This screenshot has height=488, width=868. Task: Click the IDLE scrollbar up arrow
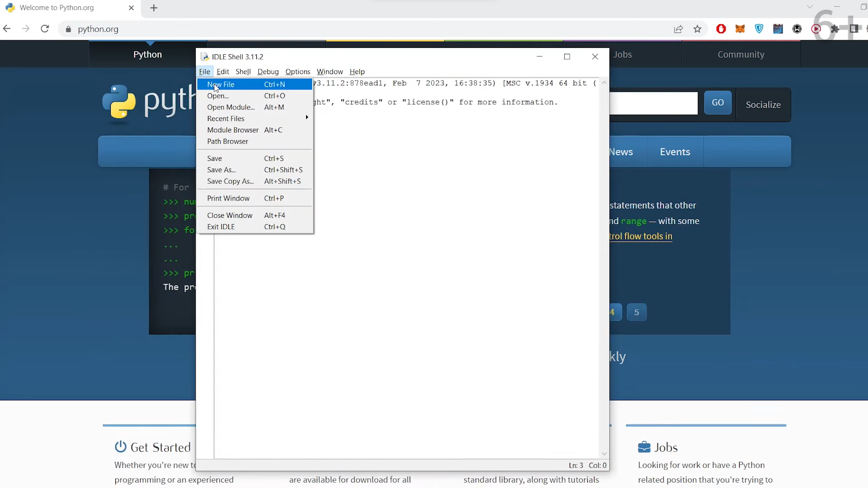604,83
